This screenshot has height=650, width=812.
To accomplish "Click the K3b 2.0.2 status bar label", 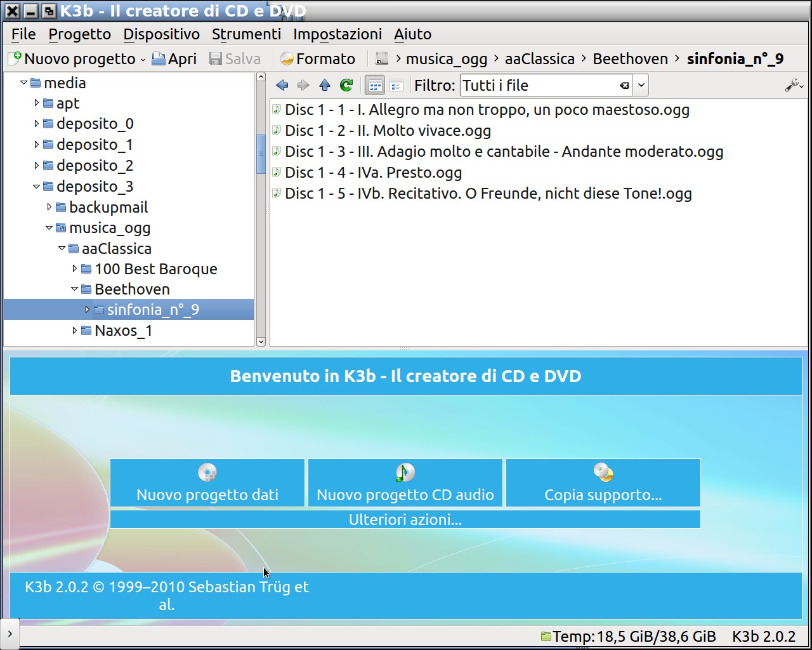I will (x=764, y=637).
